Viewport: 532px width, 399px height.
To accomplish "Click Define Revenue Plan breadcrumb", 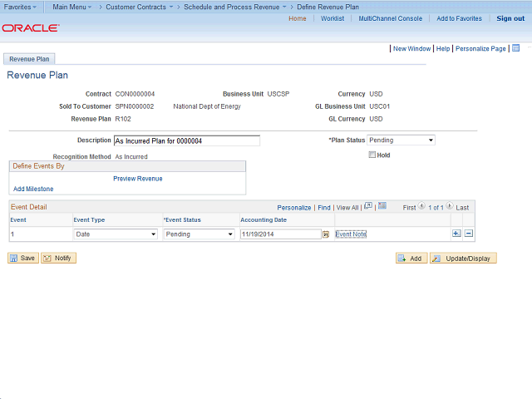I will coord(328,7).
